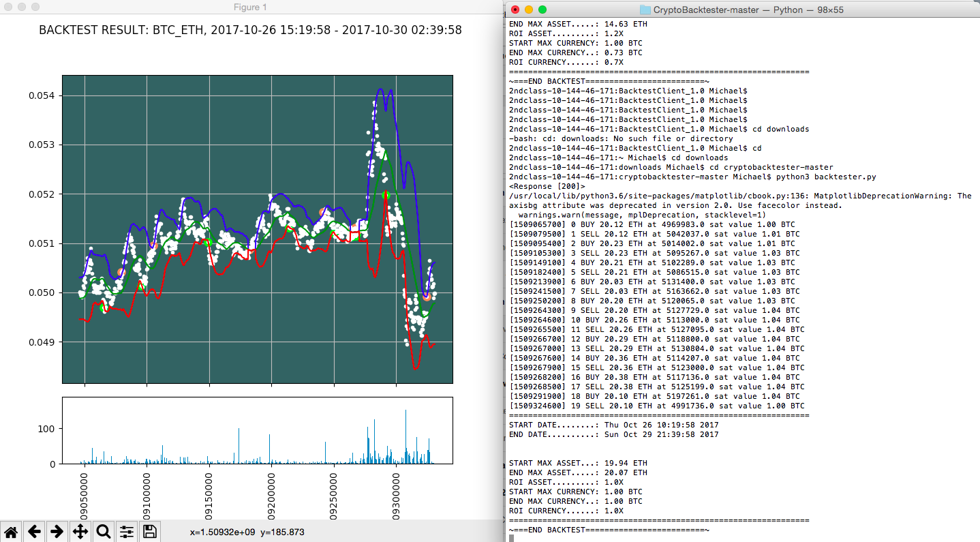Go forward to next view arrow
The width and height of the screenshot is (980, 542).
coord(57,532)
